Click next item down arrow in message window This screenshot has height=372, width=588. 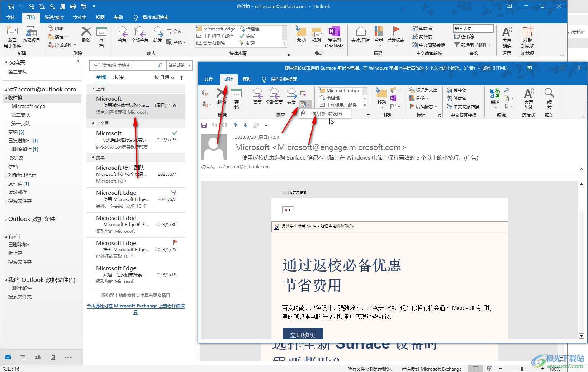pyautogui.click(x=246, y=125)
